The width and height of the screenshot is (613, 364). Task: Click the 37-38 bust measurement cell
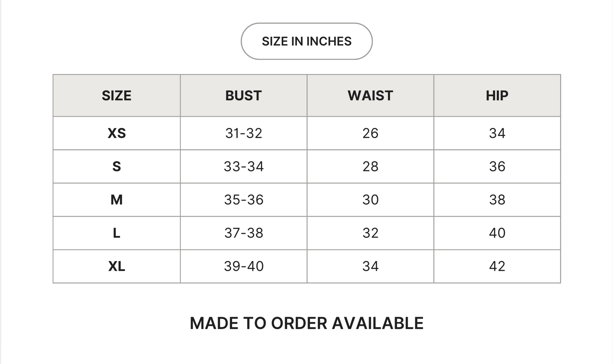(x=244, y=233)
